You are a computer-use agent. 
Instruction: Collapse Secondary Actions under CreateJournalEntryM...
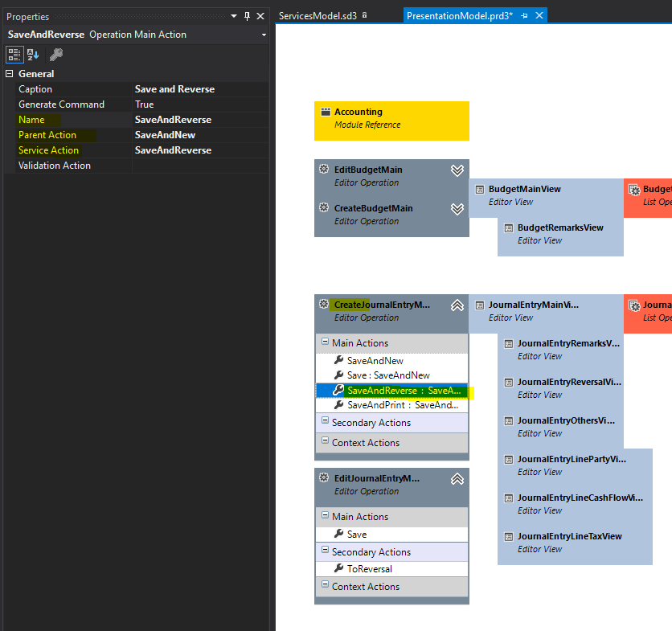(326, 420)
